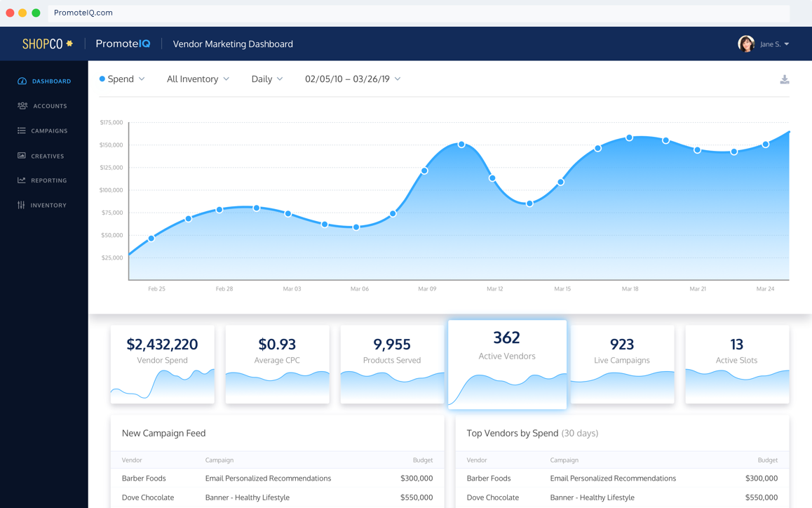Click the blue Spend color dot

point(102,79)
